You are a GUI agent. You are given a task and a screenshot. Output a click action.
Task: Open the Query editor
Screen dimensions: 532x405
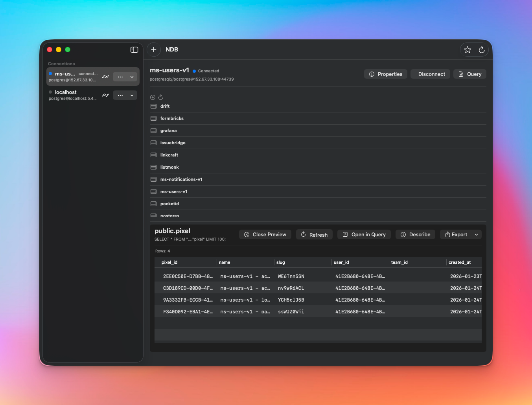(469, 74)
